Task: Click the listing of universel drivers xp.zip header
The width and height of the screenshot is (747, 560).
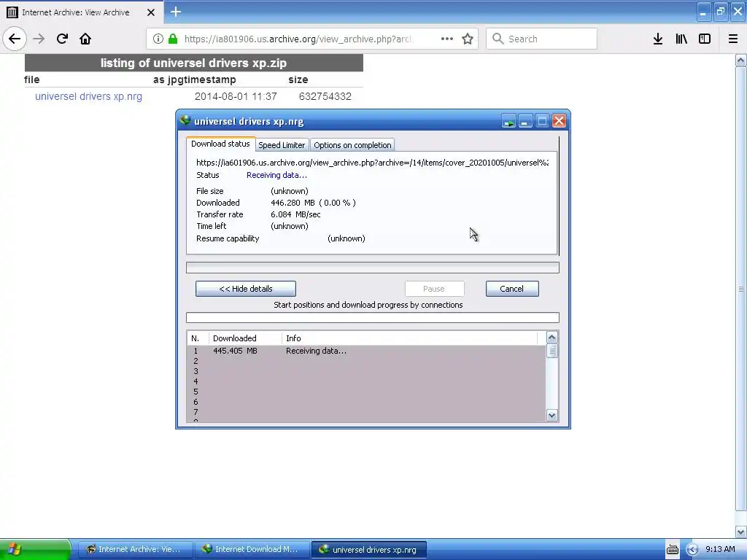Action: [194, 63]
